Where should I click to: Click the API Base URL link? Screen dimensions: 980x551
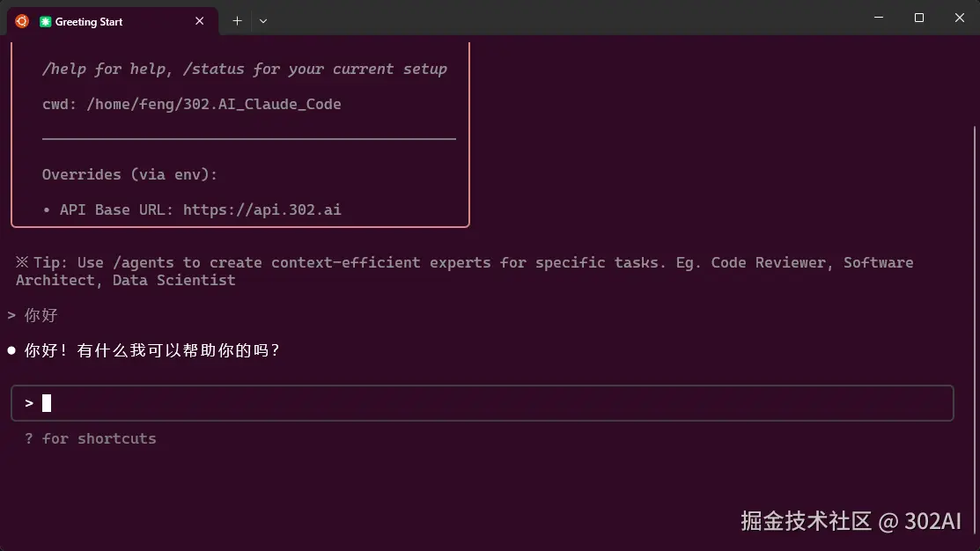click(262, 209)
